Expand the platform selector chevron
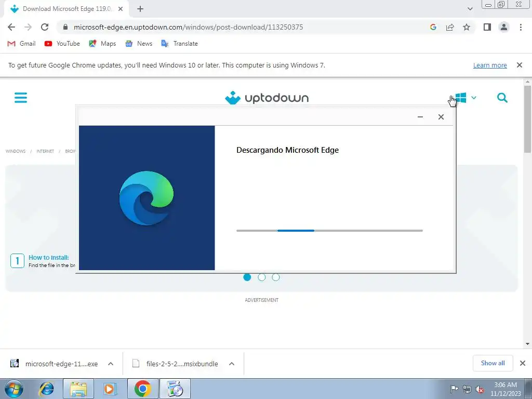Viewport: 532px width, 399px height. [x=474, y=98]
